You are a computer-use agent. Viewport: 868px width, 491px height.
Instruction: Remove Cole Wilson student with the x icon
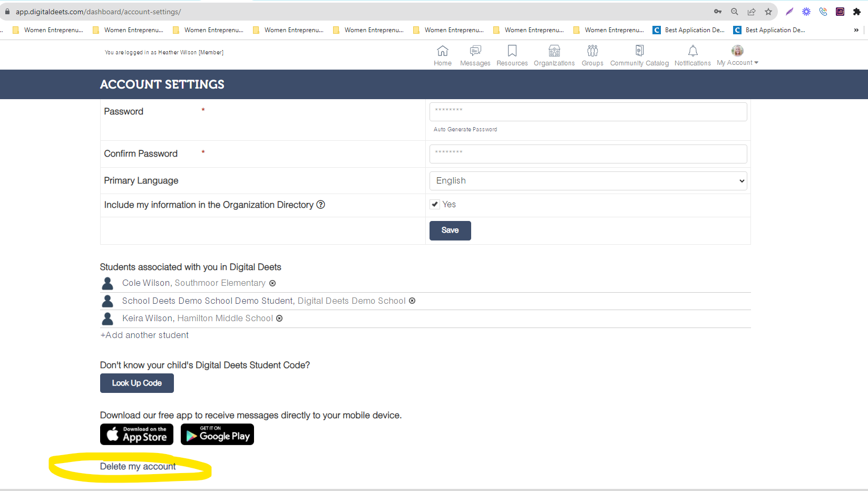point(272,283)
